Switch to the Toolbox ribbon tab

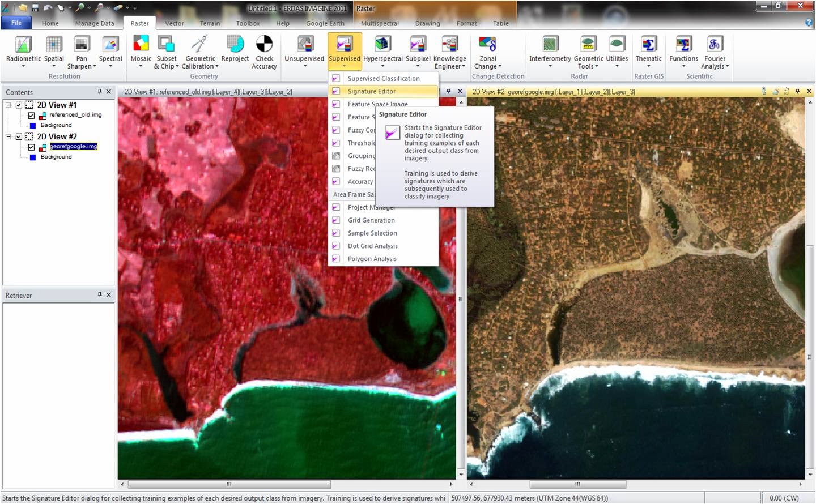[x=248, y=23]
